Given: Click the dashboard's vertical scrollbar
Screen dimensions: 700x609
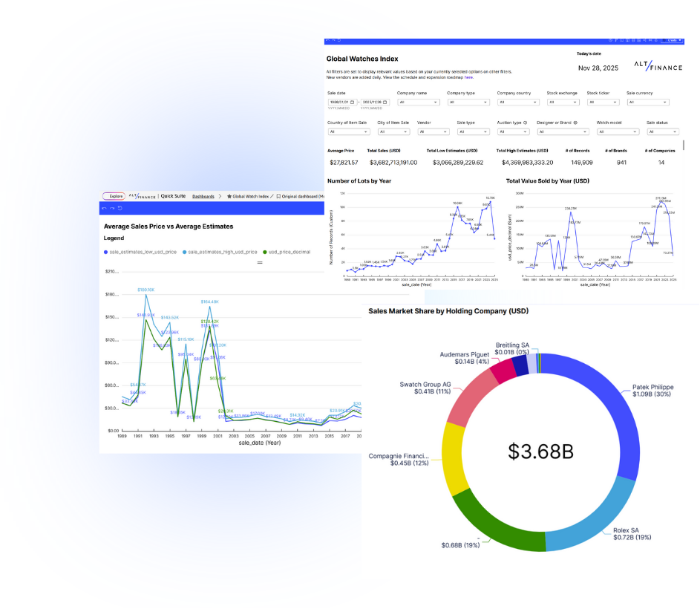Looking at the screenshot, I should (x=682, y=145).
